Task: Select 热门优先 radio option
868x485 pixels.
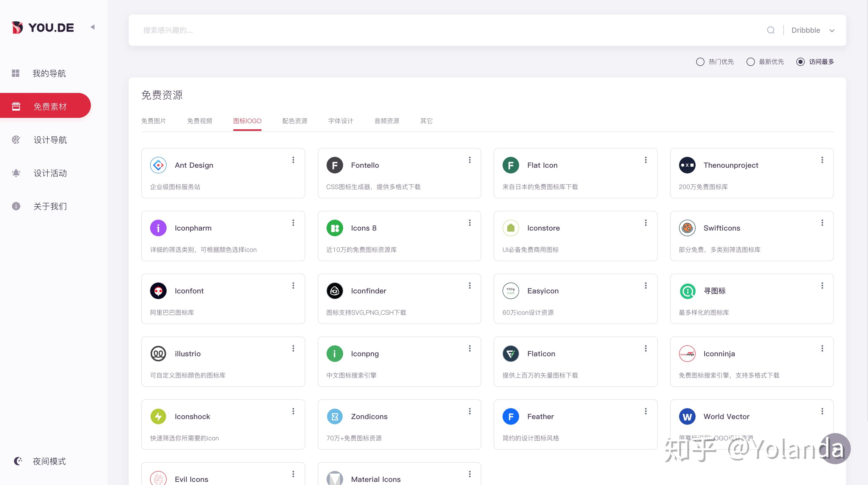Action: pos(700,62)
